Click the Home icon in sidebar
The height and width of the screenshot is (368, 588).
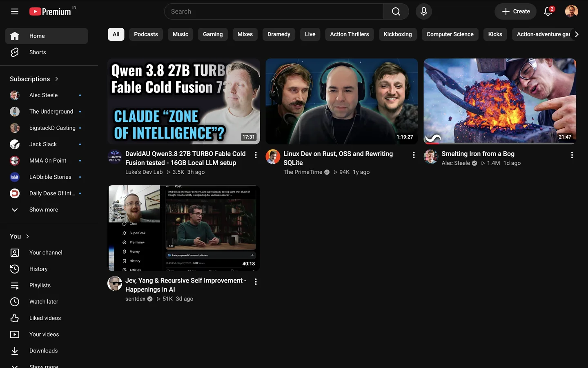coord(15,36)
